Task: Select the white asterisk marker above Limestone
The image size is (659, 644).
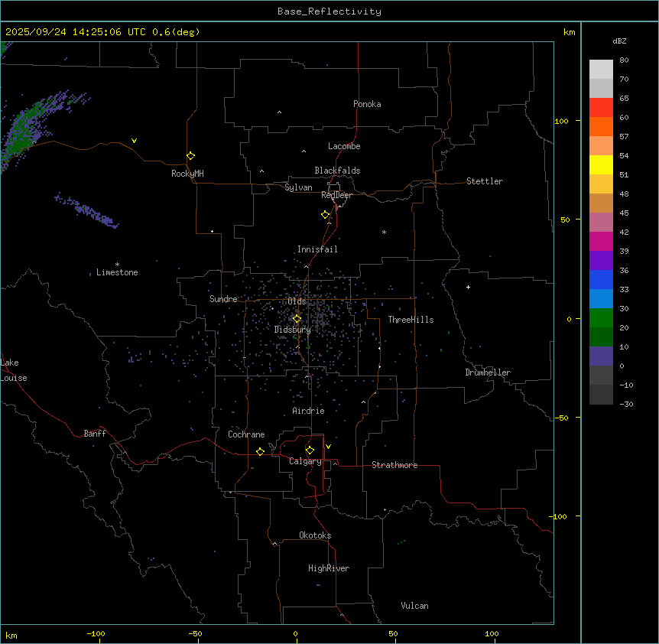Action: 117,264
